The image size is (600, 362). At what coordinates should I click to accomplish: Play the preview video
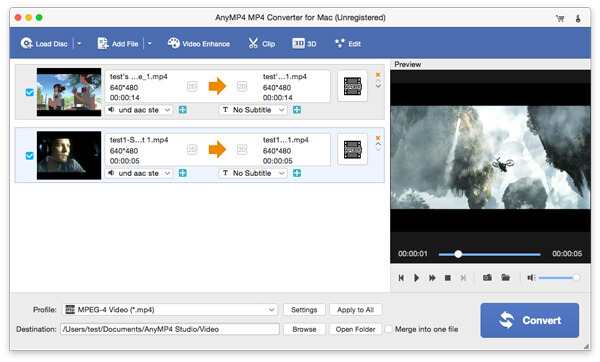pyautogui.click(x=416, y=278)
